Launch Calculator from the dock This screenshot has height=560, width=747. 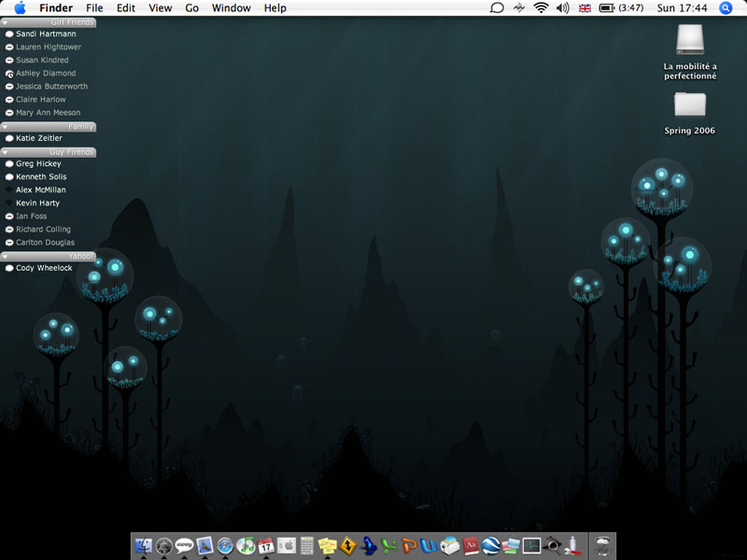pyautogui.click(x=307, y=546)
